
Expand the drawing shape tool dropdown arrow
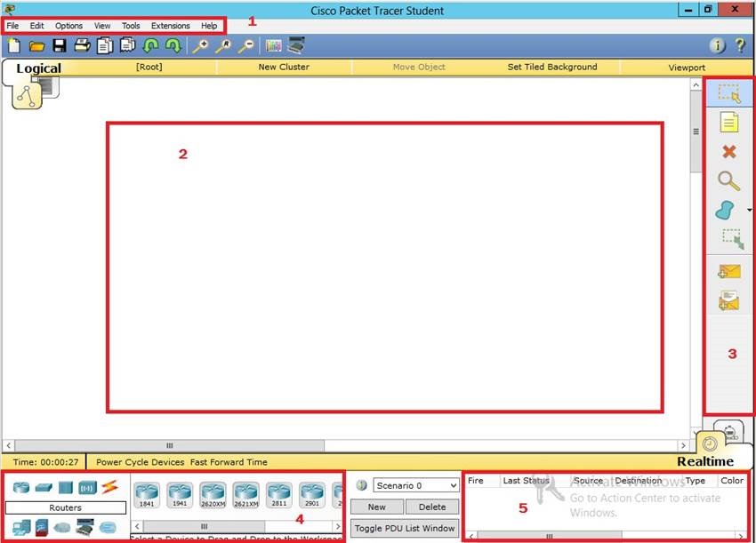[749, 210]
